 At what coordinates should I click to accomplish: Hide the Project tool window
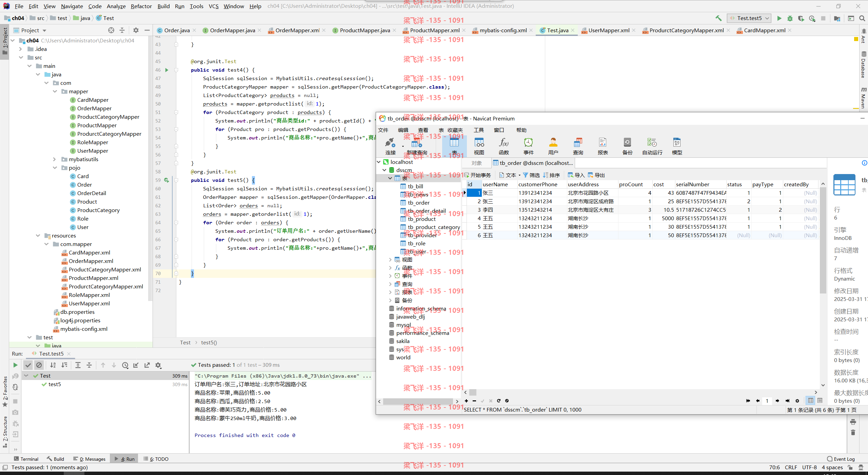coord(147,30)
